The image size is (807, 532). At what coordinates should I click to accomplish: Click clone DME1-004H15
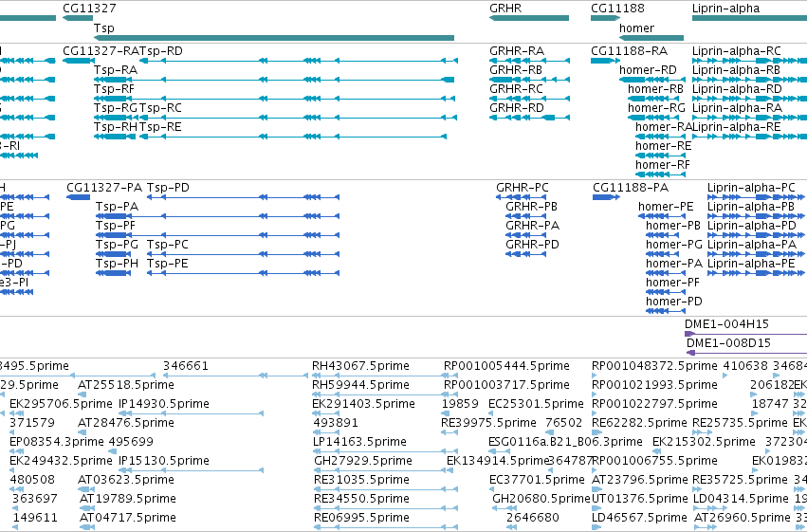pos(726,324)
